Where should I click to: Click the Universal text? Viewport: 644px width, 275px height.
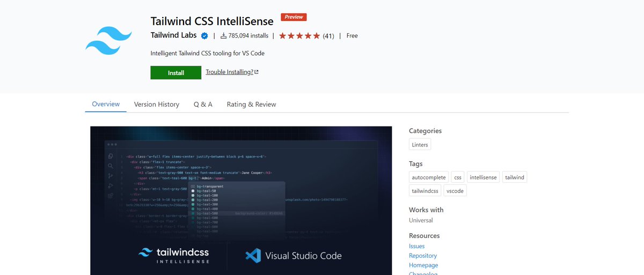421,220
